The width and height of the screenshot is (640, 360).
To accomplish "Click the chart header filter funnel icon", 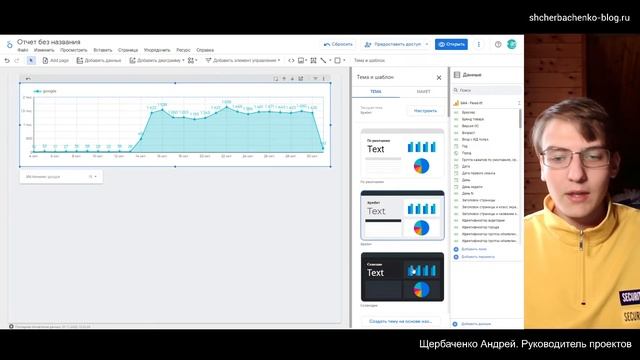I will (315, 78).
